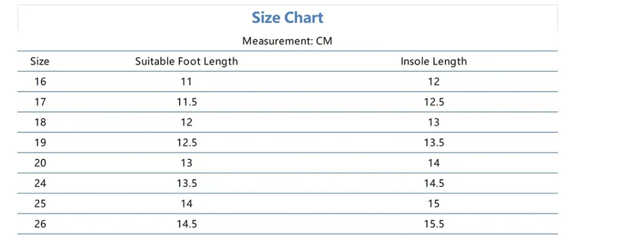644x237 pixels.
Task: Select the Insole Length column header
Action: point(433,61)
